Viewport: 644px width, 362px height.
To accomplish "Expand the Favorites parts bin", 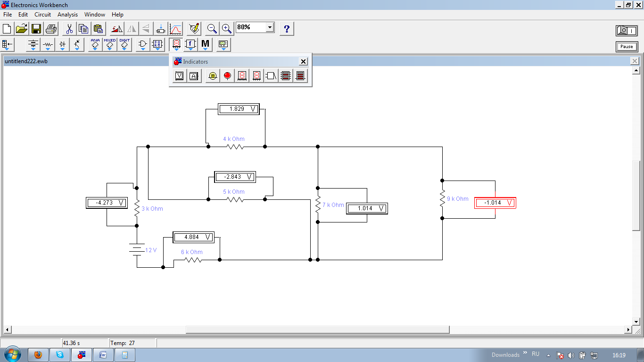I will point(8,45).
